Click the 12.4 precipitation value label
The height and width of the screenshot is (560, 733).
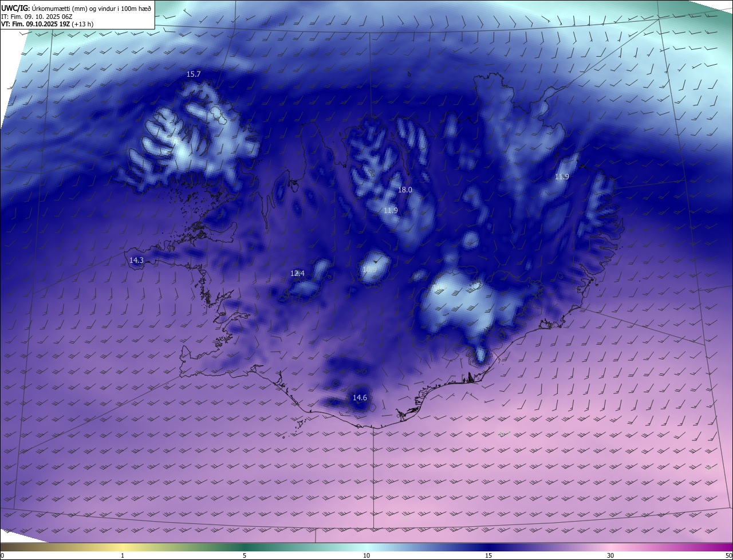297,273
